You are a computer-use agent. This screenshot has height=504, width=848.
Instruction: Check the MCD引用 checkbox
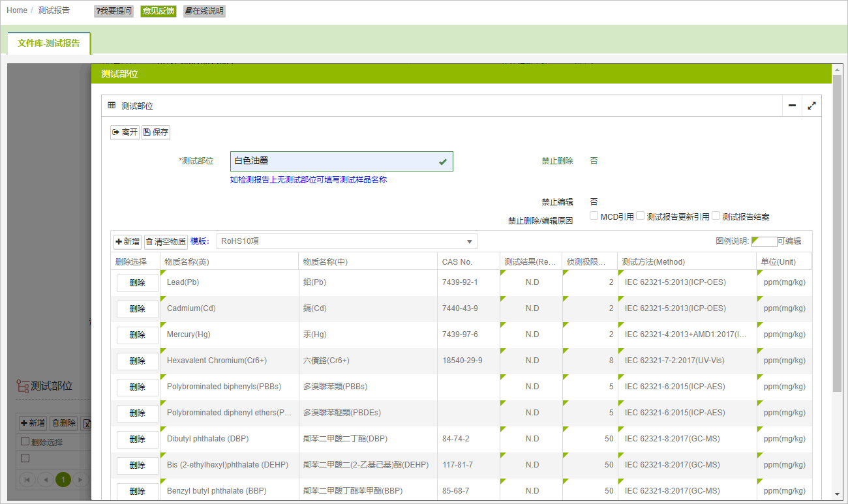point(594,216)
